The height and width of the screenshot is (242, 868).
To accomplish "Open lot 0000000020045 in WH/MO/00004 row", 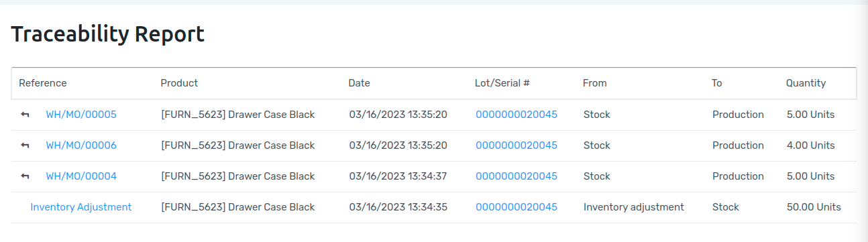I will tap(517, 176).
